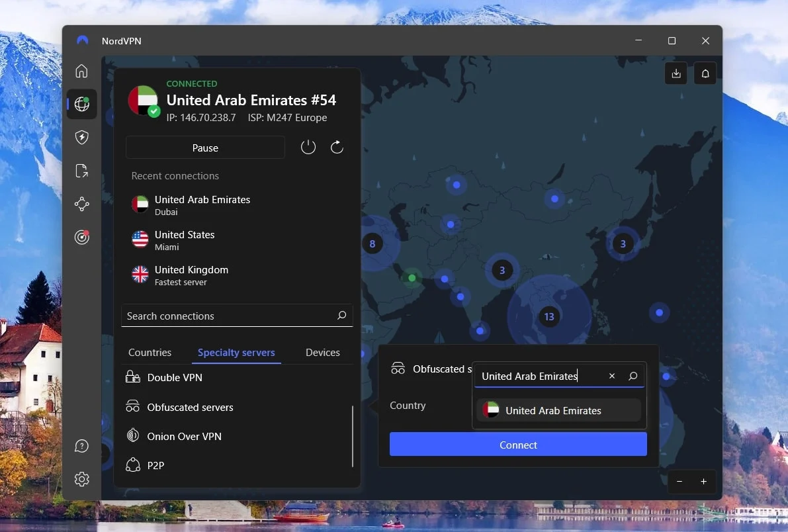Click the reconnect refresh icon

pos(337,148)
